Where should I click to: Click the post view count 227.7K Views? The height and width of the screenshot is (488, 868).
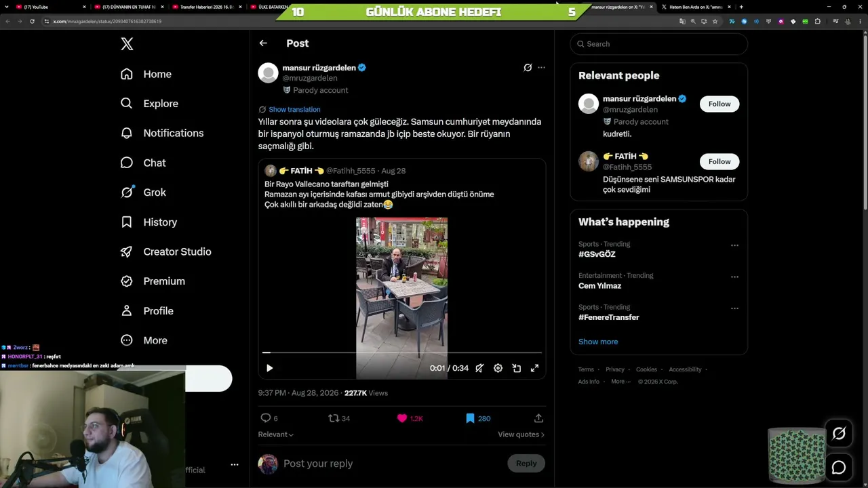(x=366, y=393)
